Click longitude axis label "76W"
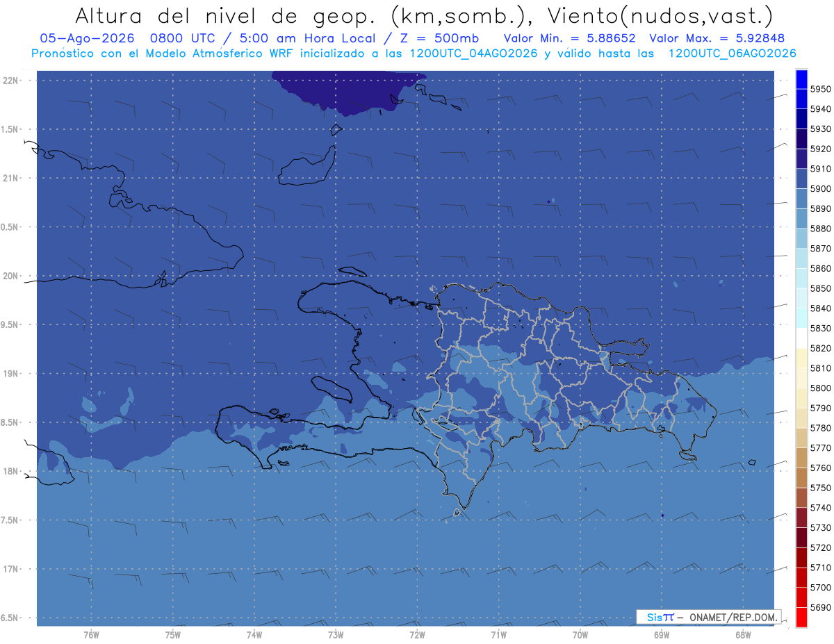This screenshot has width=834, height=644. coord(91,634)
